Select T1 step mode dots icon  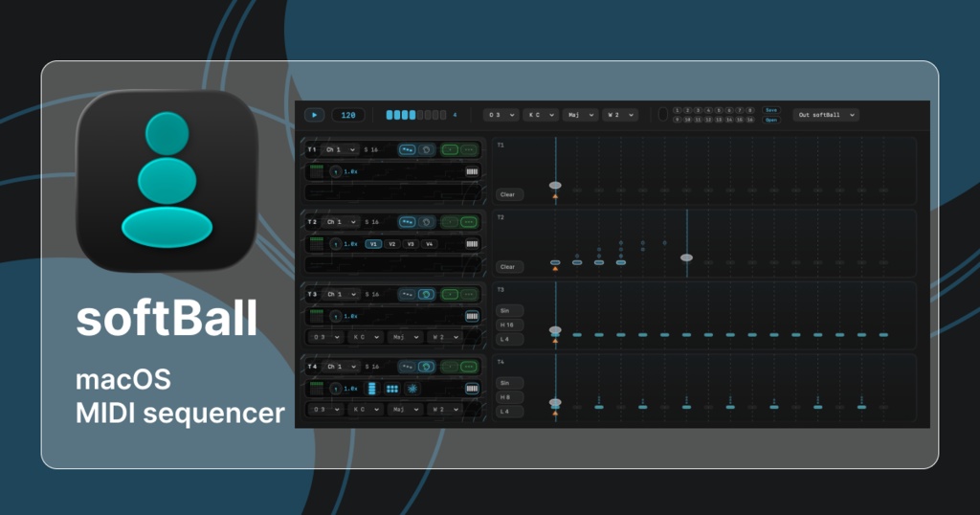[x=408, y=150]
